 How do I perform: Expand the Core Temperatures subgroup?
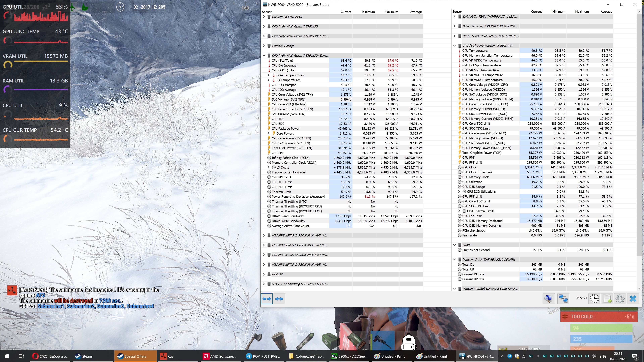[269, 75]
